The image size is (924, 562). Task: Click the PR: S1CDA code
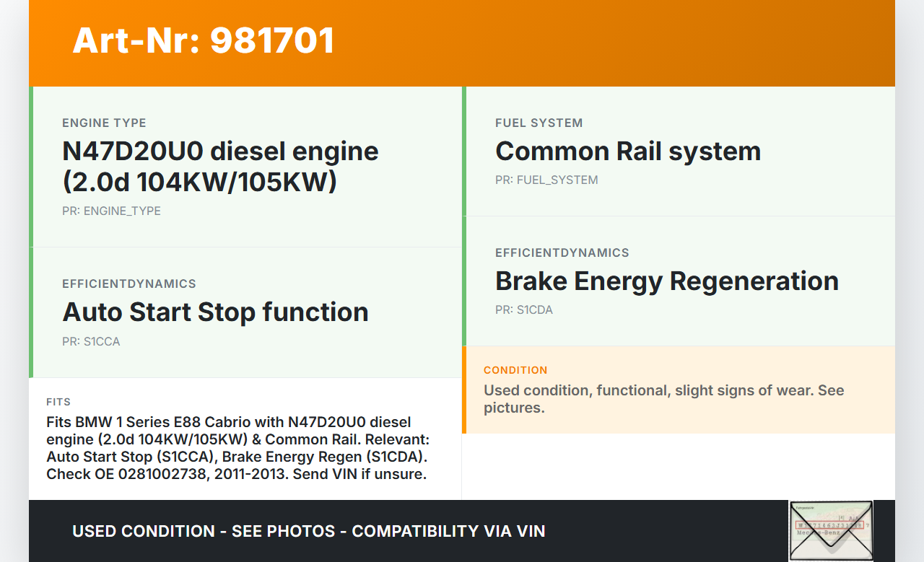click(x=523, y=310)
